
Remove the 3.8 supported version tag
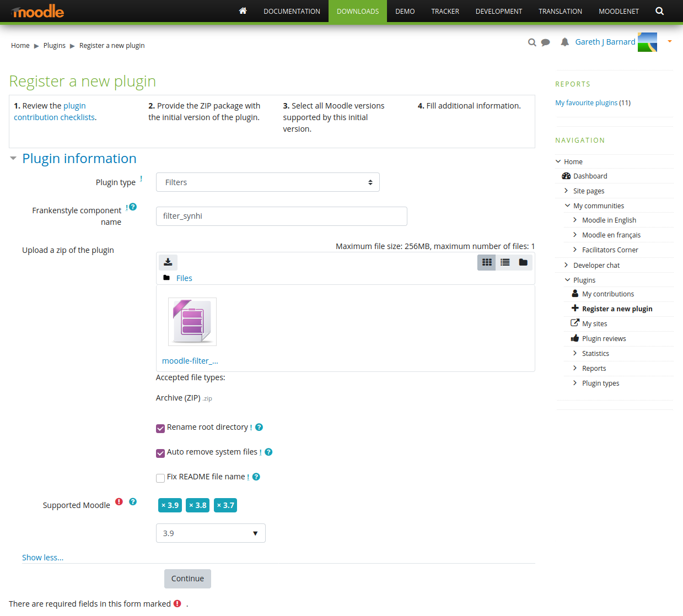[x=198, y=505]
